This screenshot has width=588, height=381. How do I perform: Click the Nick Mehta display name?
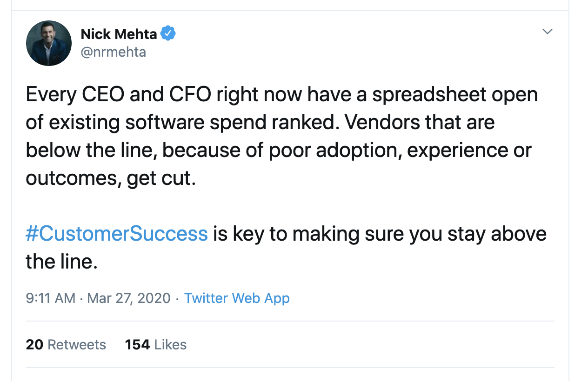119,34
